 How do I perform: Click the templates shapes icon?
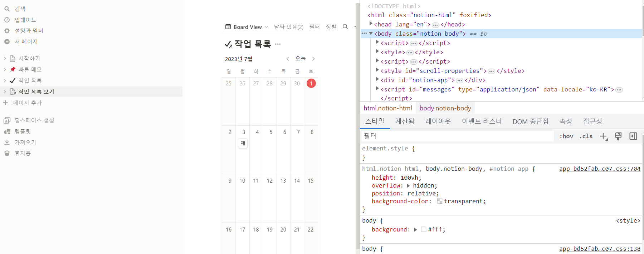click(x=7, y=131)
